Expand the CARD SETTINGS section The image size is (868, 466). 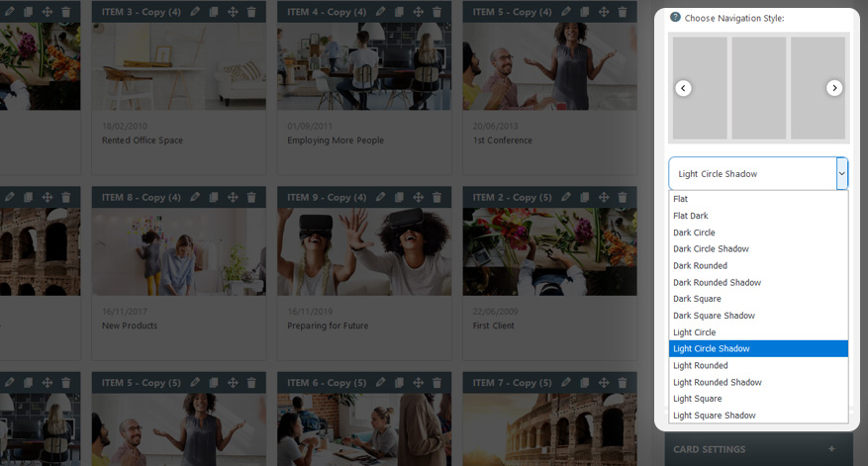tap(831, 449)
